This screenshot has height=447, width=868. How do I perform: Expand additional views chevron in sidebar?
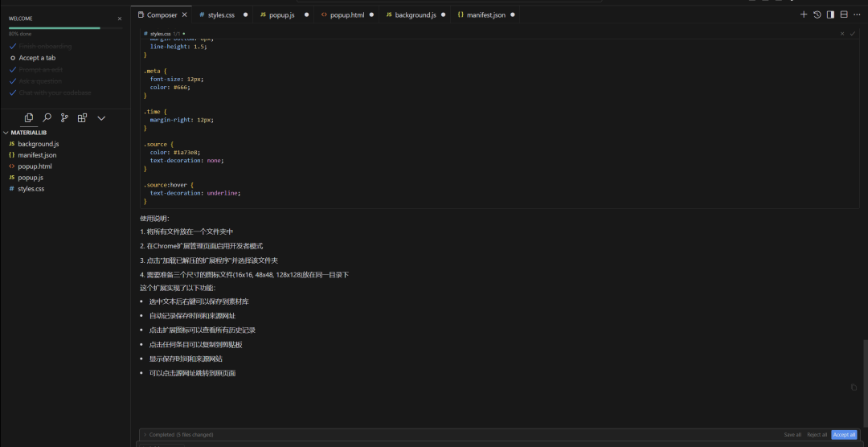click(x=101, y=118)
